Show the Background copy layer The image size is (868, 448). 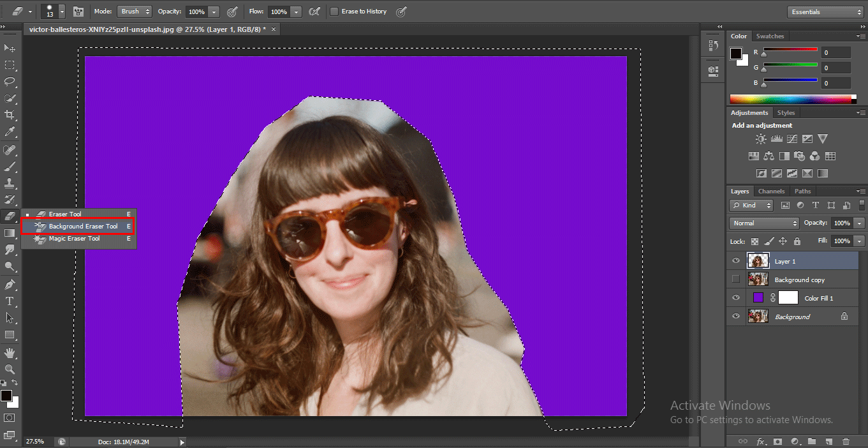[736, 280]
